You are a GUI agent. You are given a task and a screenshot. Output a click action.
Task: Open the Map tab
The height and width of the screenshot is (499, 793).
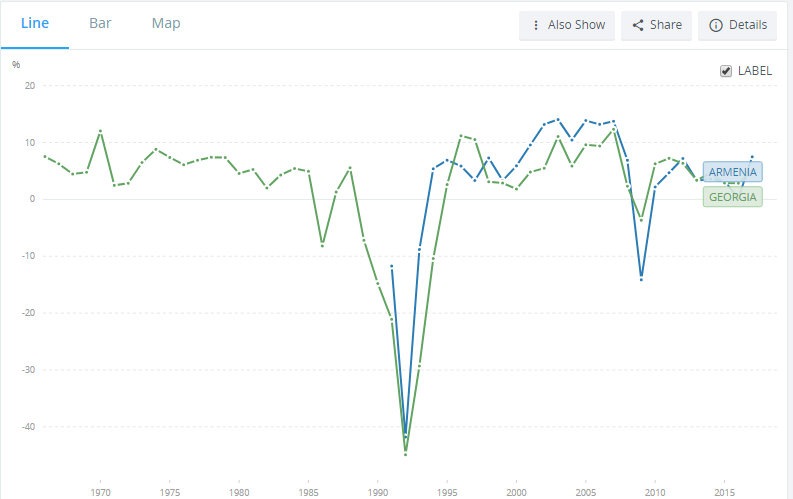pyautogui.click(x=166, y=23)
